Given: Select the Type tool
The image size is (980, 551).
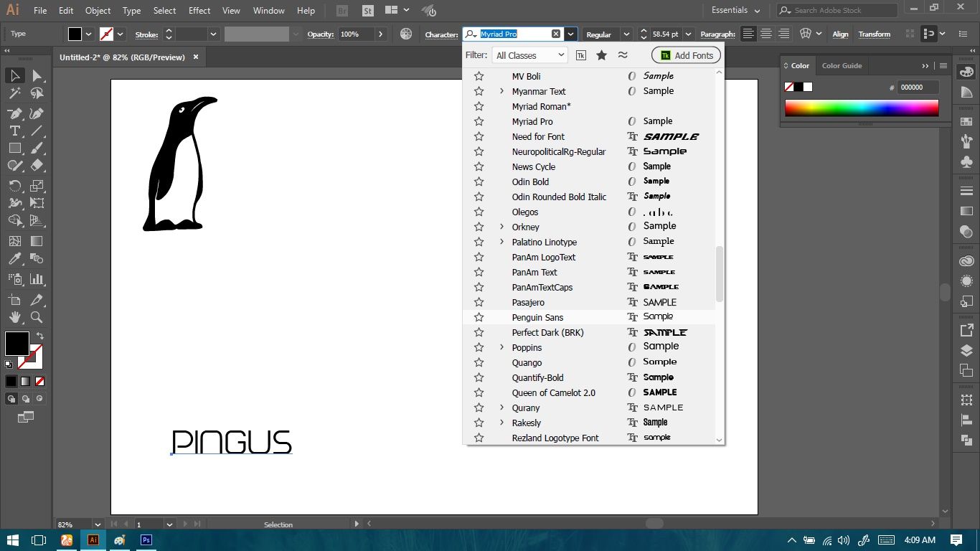Looking at the screenshot, I should coord(15,131).
